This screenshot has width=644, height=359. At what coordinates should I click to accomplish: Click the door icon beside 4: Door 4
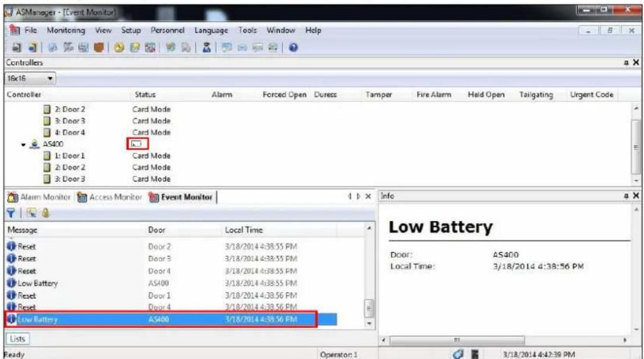47,132
